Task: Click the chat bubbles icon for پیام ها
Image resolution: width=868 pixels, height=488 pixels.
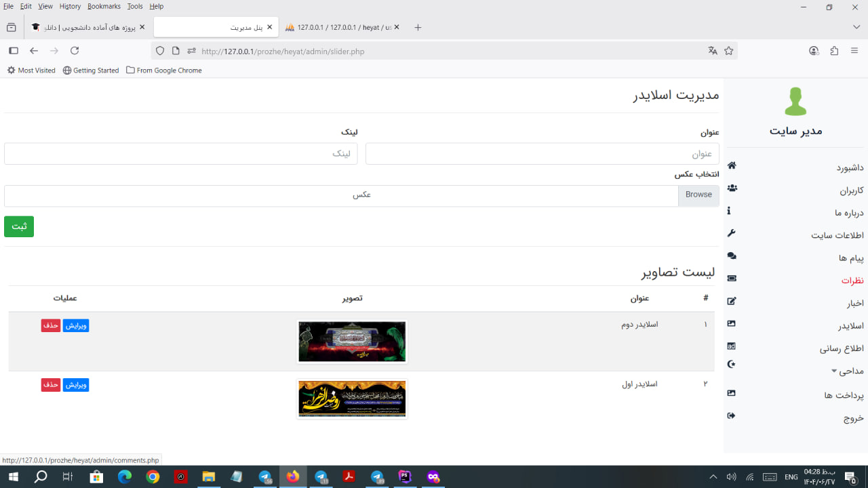Action: (732, 256)
